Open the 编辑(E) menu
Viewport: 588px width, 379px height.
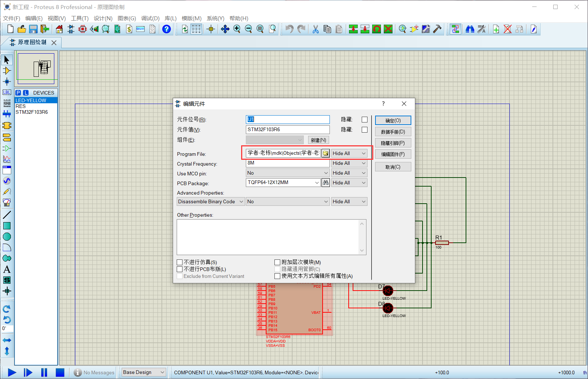click(x=34, y=18)
